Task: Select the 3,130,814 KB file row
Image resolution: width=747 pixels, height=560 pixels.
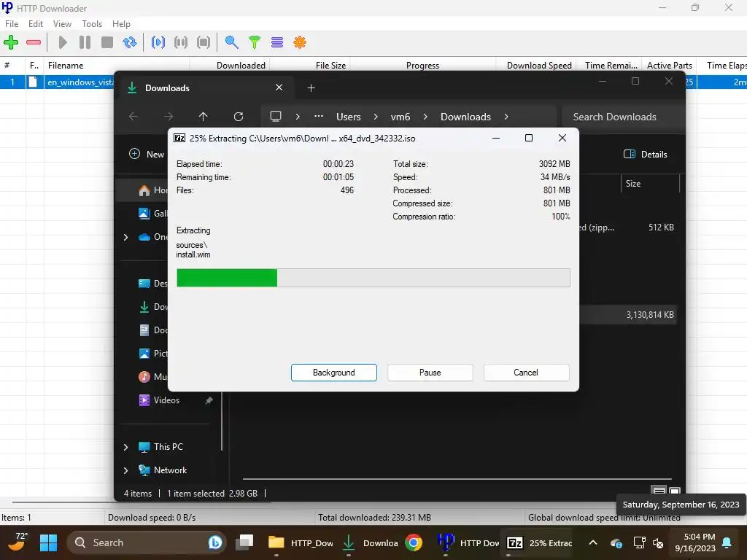Action: (x=628, y=315)
